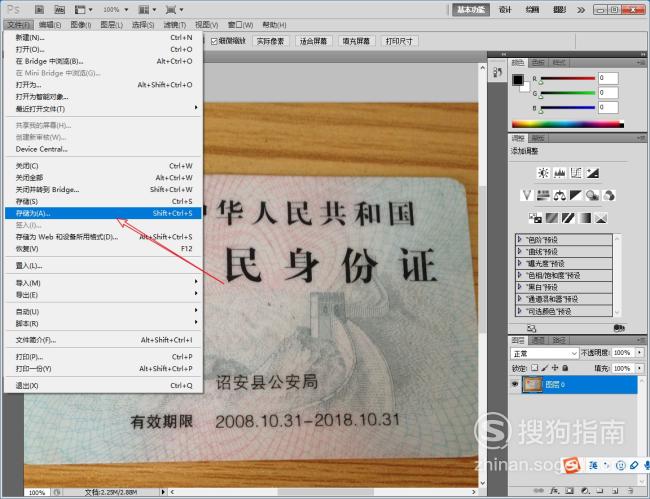Image resolution: width=650 pixels, height=499 pixels.
Task: Click the Channel Mixer adjustment icon
Action: click(609, 195)
